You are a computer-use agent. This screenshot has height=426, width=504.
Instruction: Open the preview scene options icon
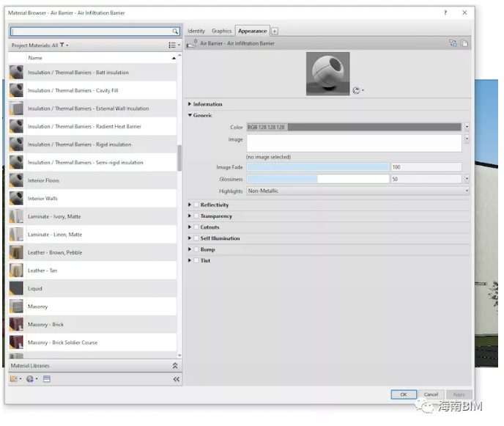tap(358, 90)
